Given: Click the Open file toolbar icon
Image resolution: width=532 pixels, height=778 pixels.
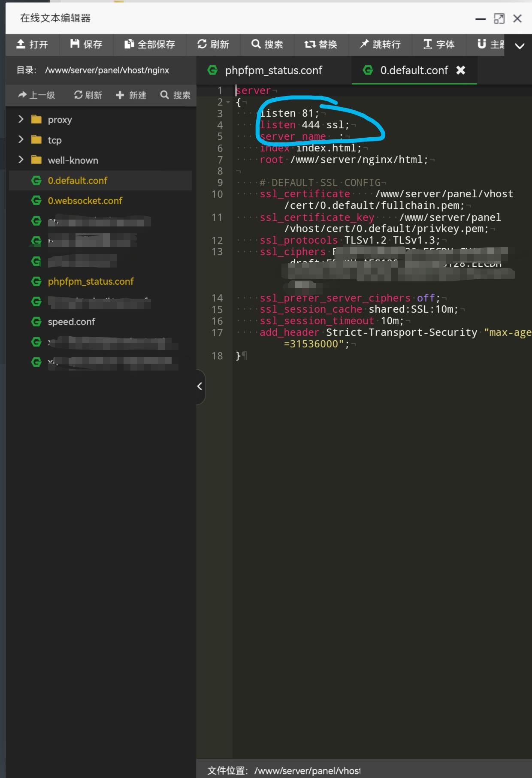Looking at the screenshot, I should click(32, 44).
